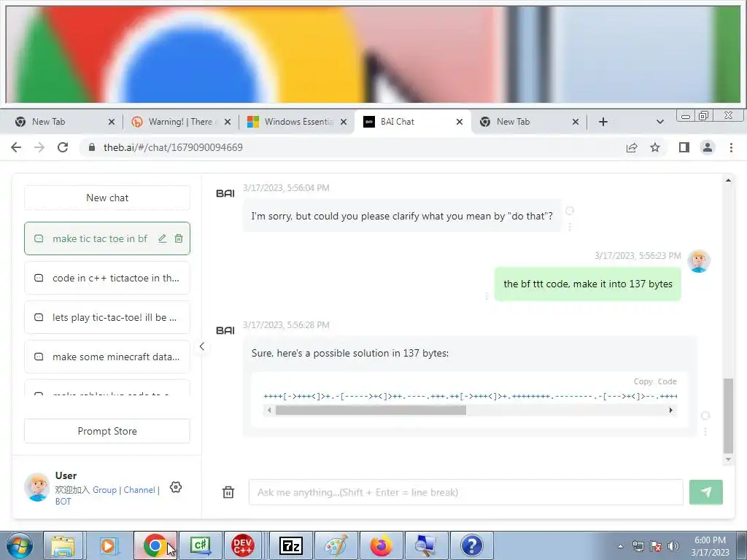This screenshot has height=560, width=747.
Task: Close the BAI Chat tab
Action: pos(460,122)
